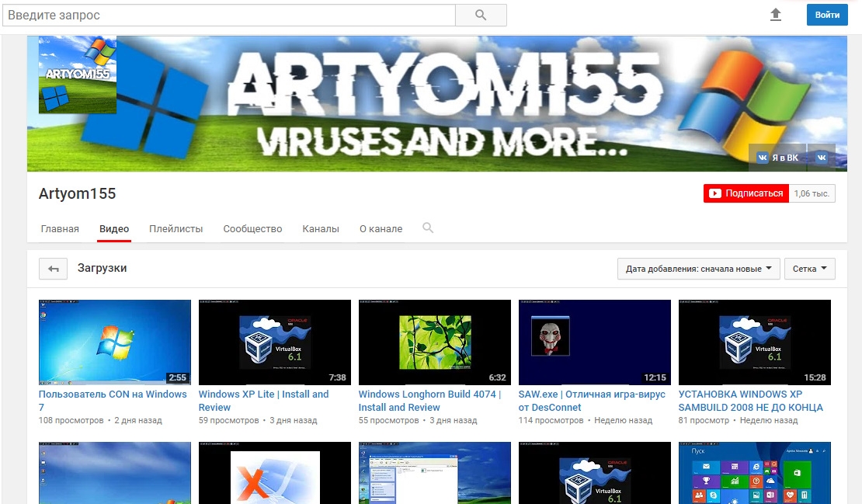Open the 'О канале' tab
Image resolution: width=862 pixels, height=504 pixels.
click(381, 229)
